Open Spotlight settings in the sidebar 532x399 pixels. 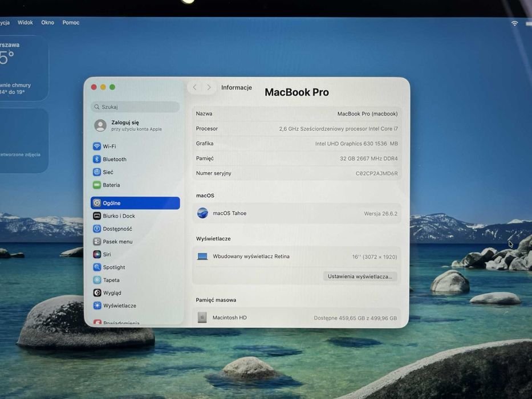coord(114,267)
